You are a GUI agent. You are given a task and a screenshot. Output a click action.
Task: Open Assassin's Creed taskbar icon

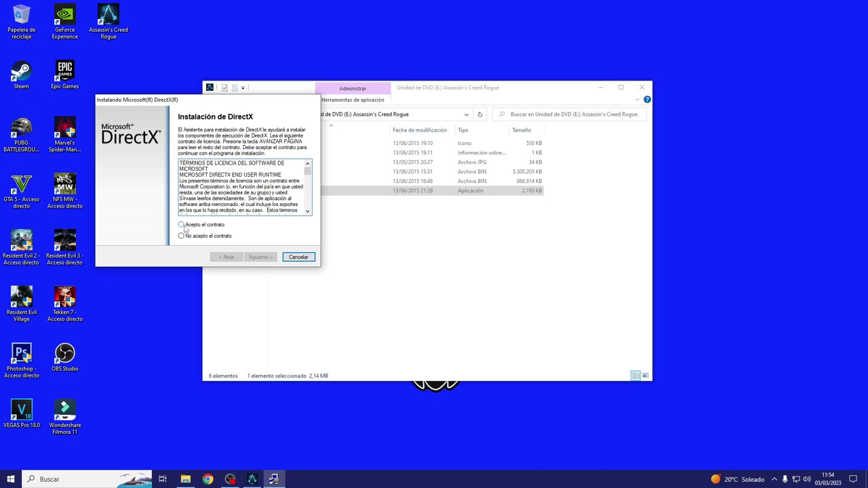pyautogui.click(x=252, y=479)
